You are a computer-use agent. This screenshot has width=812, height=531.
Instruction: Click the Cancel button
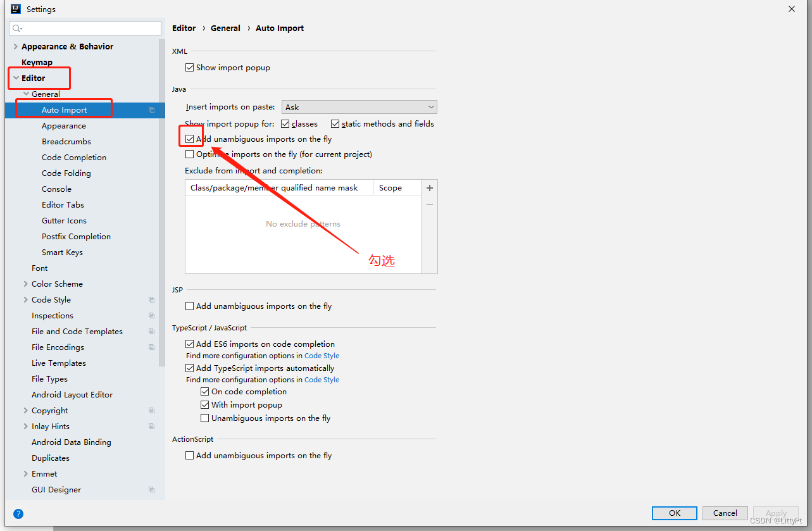click(725, 513)
